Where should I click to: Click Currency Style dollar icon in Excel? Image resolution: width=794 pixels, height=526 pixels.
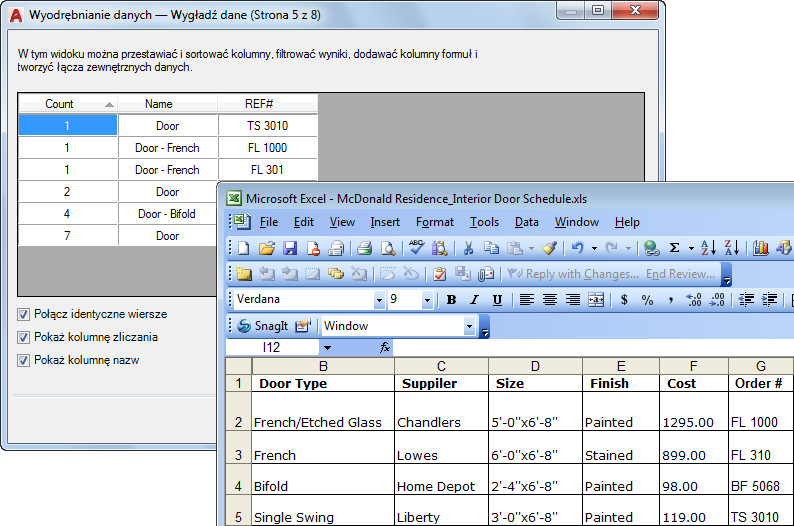tap(624, 300)
